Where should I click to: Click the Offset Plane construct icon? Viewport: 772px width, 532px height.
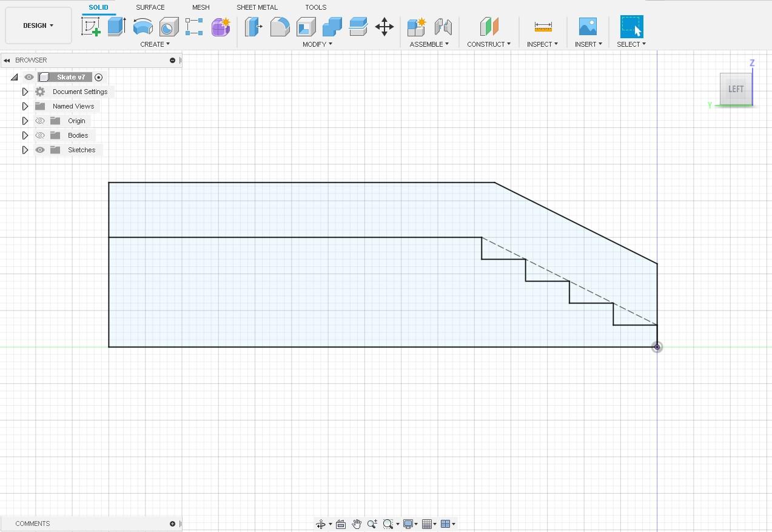pyautogui.click(x=489, y=27)
